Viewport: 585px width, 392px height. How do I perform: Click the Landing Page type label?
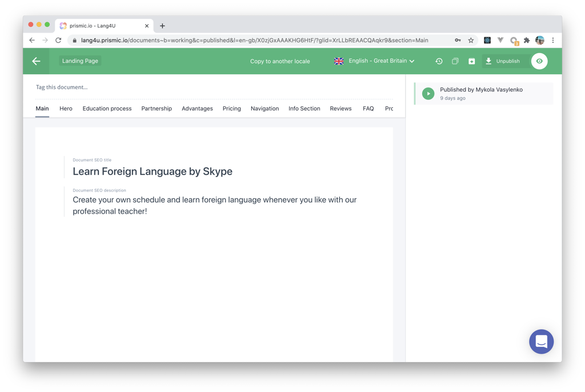[80, 61]
